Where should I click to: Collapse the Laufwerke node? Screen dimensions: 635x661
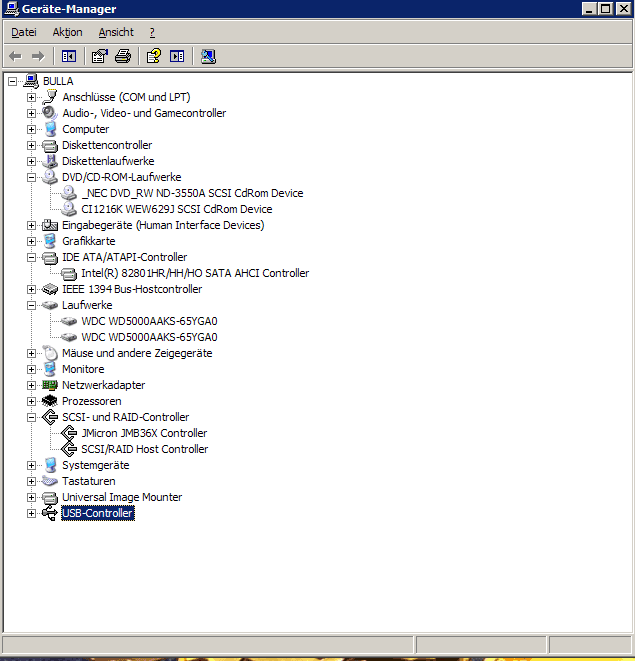pos(31,306)
